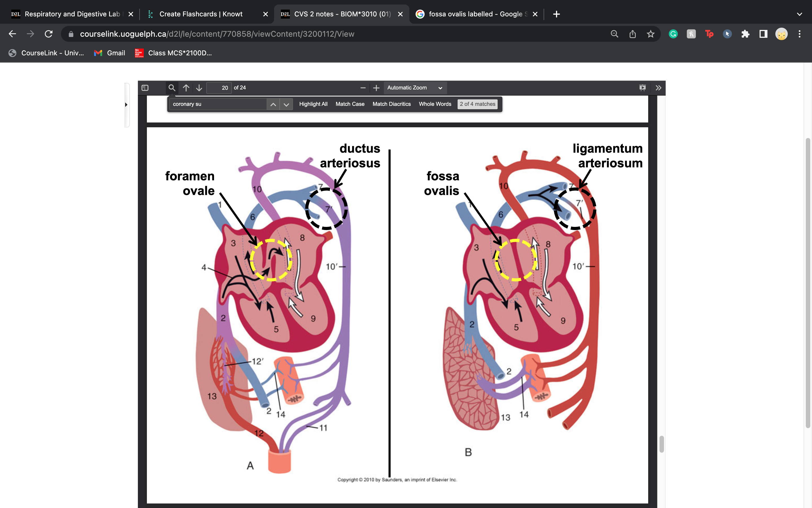Click the share page icon
812x508 pixels.
(x=632, y=34)
